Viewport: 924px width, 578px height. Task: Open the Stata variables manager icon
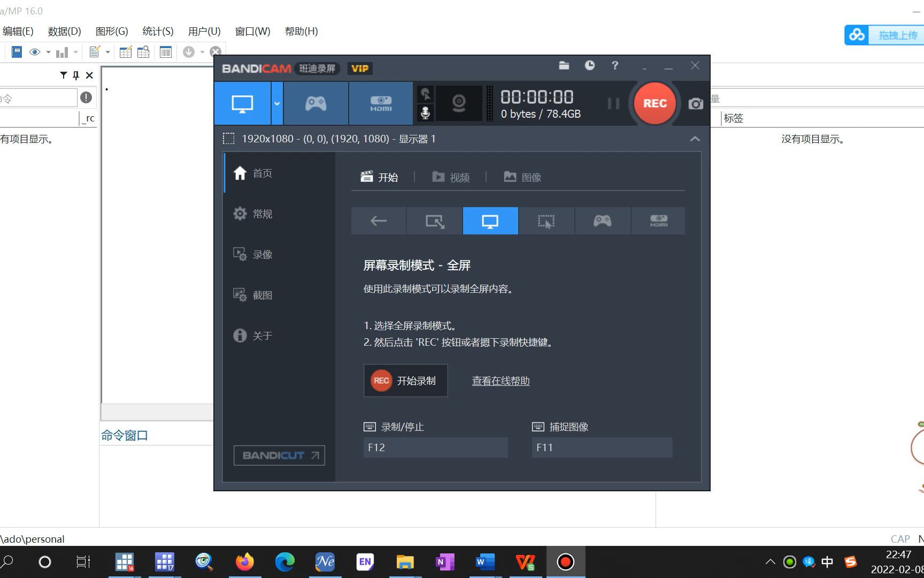[166, 52]
